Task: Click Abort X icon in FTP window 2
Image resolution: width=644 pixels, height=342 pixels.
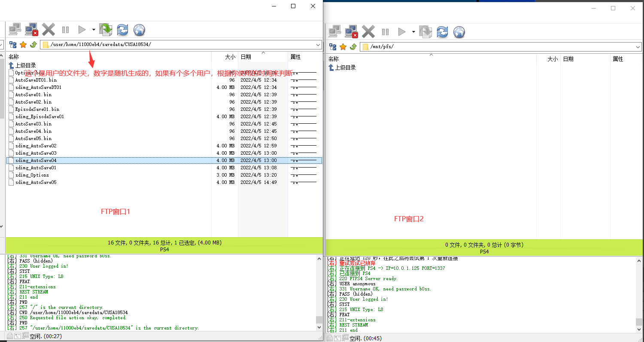Action: tap(368, 32)
